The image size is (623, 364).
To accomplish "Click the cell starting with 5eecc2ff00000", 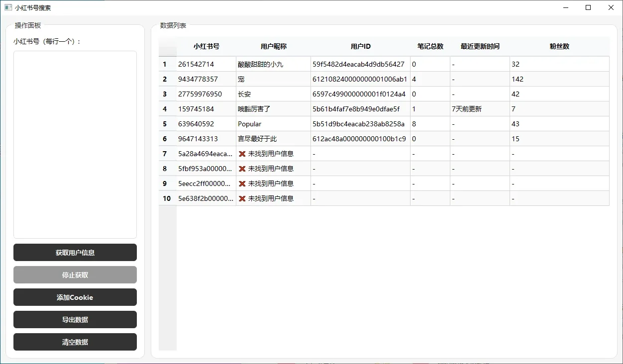I will click(x=207, y=183).
